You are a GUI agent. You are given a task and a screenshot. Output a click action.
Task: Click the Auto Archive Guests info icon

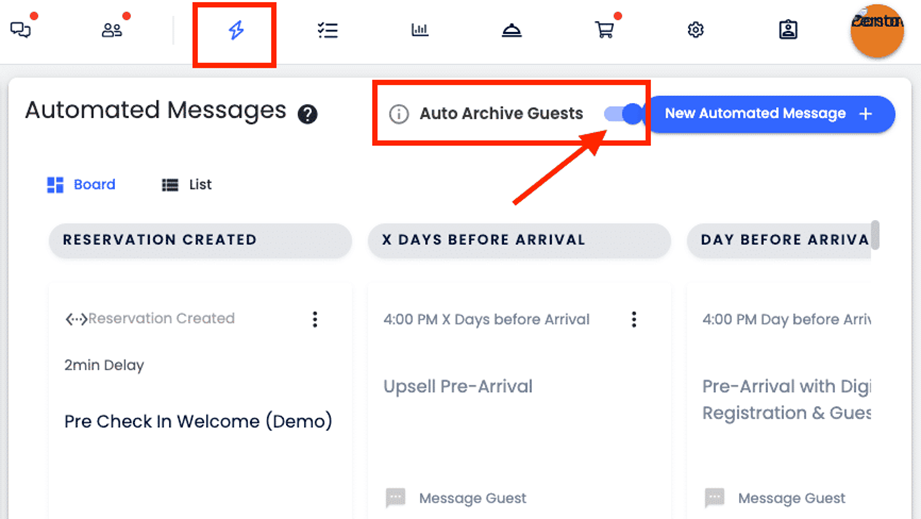coord(399,114)
